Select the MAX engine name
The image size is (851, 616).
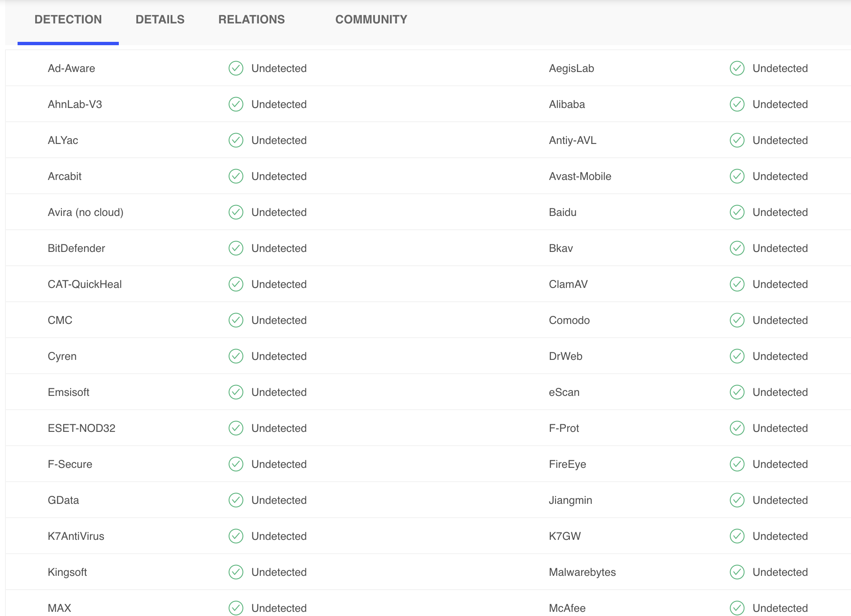(59, 608)
